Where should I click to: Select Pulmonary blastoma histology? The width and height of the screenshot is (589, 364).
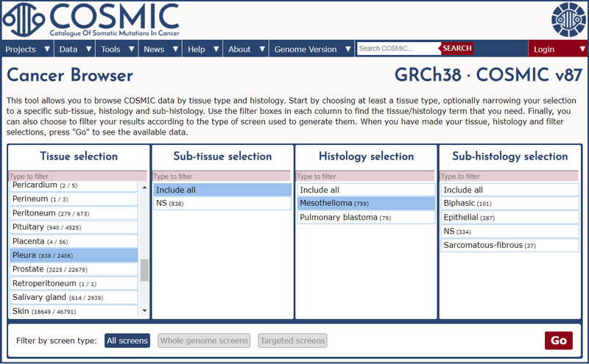click(x=365, y=218)
